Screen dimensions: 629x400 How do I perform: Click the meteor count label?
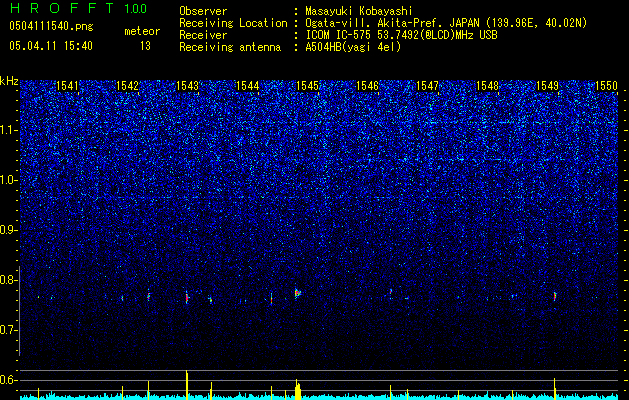click(142, 31)
